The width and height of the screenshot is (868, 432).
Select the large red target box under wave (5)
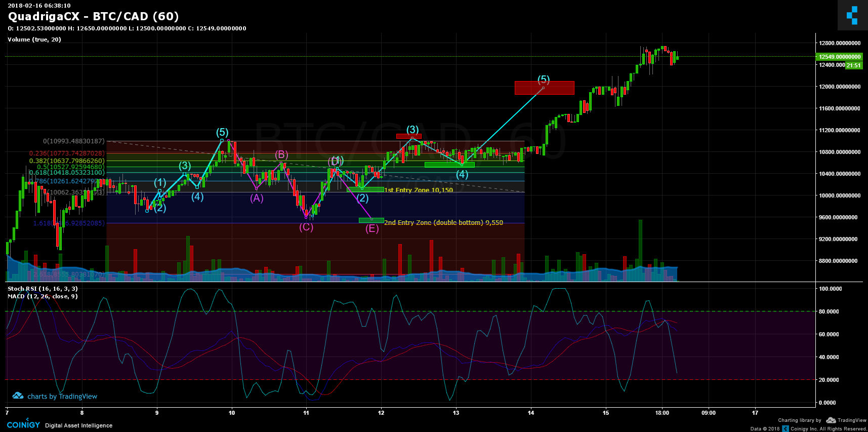(545, 88)
